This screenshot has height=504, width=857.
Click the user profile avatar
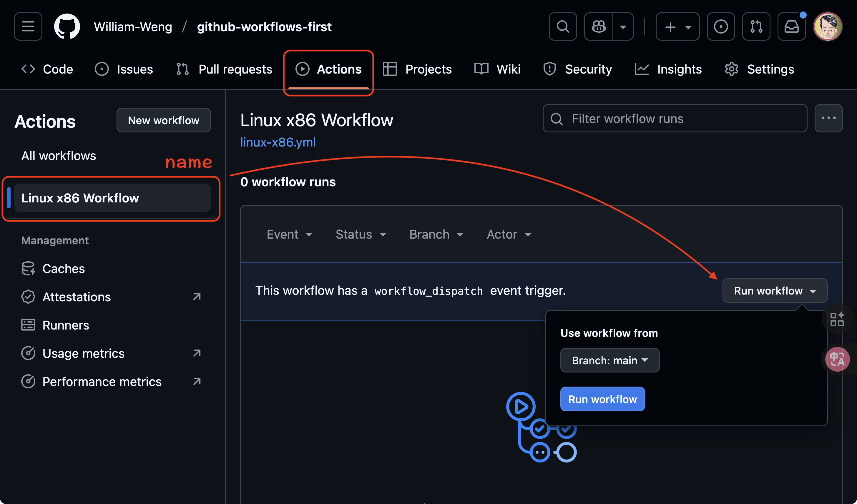[x=827, y=26]
